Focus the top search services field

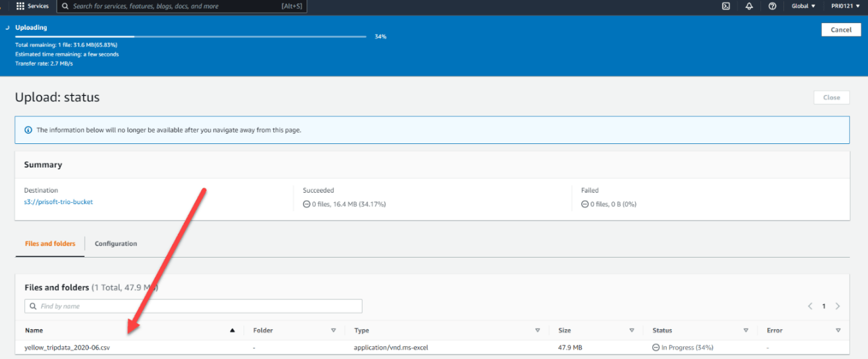[183, 6]
